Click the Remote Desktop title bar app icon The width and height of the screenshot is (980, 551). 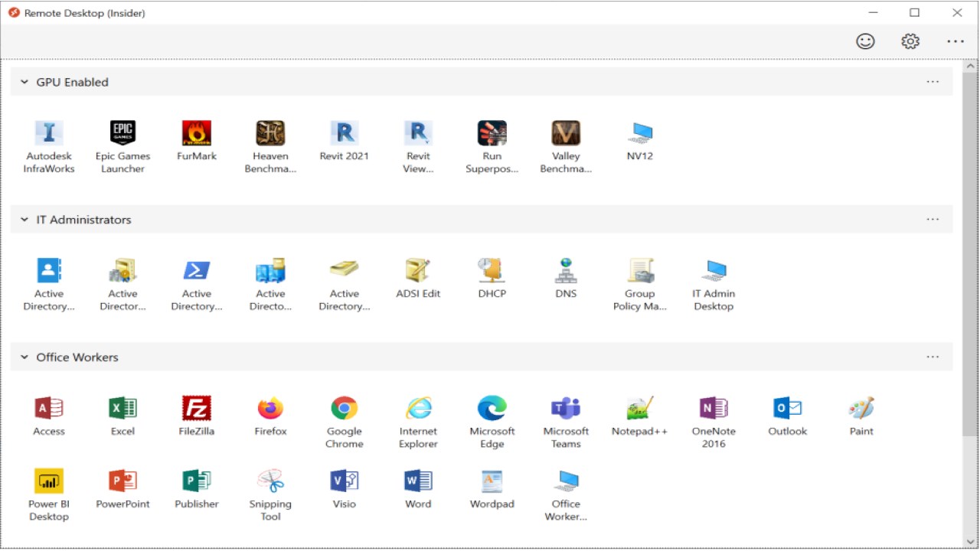tap(14, 13)
